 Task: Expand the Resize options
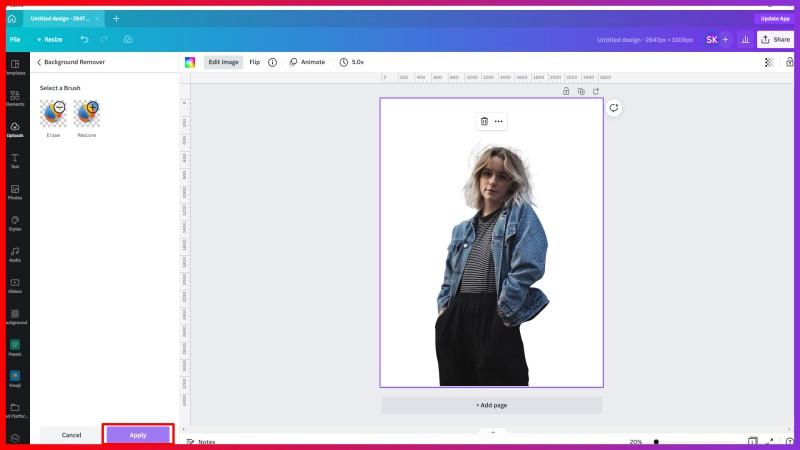click(x=50, y=39)
